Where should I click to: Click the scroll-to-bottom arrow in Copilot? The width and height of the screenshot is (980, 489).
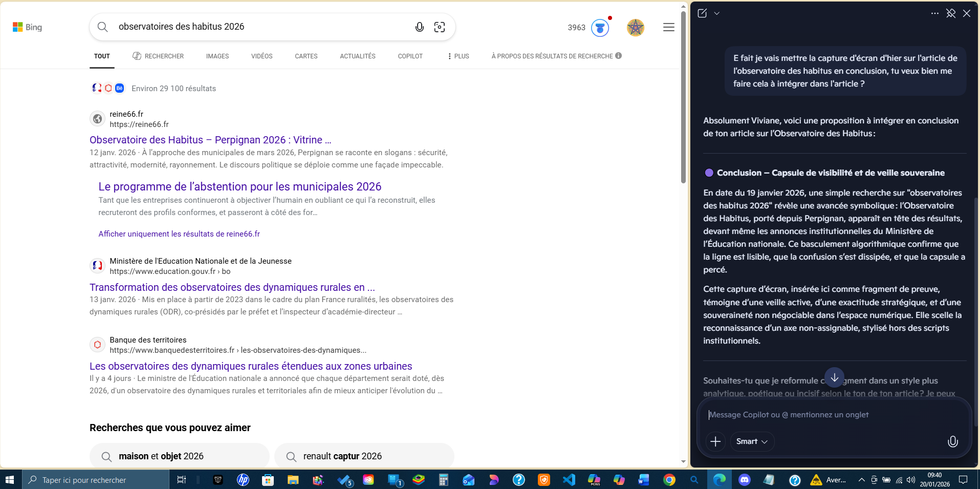[834, 378]
